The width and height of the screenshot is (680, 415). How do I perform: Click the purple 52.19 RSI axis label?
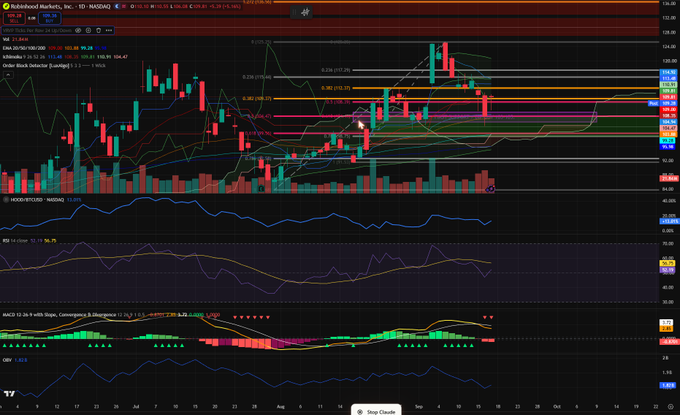(x=667, y=270)
